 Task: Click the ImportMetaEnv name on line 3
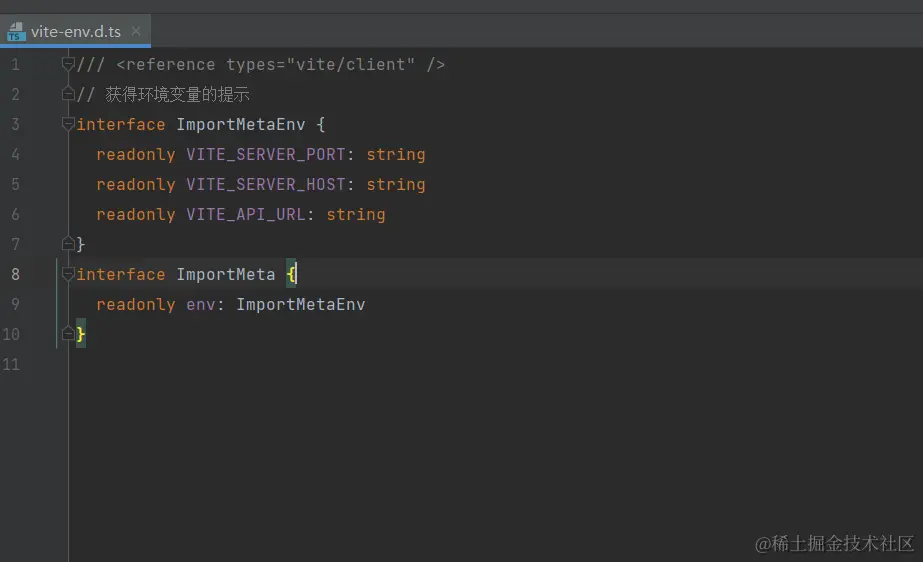coord(241,124)
